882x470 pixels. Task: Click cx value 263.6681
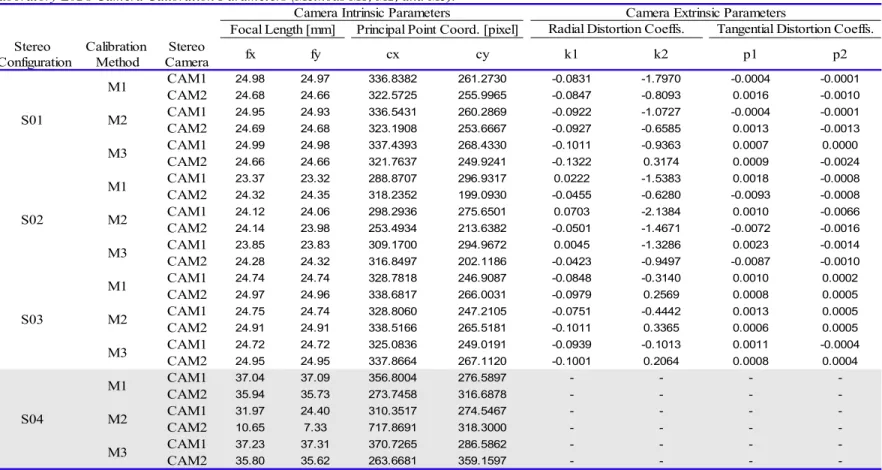tap(393, 461)
